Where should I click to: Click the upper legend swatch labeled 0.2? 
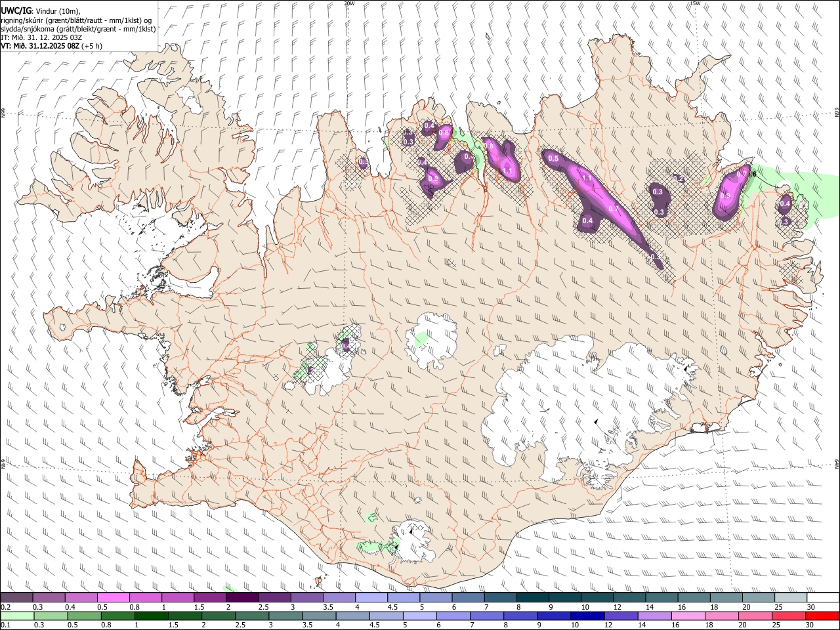[16, 598]
